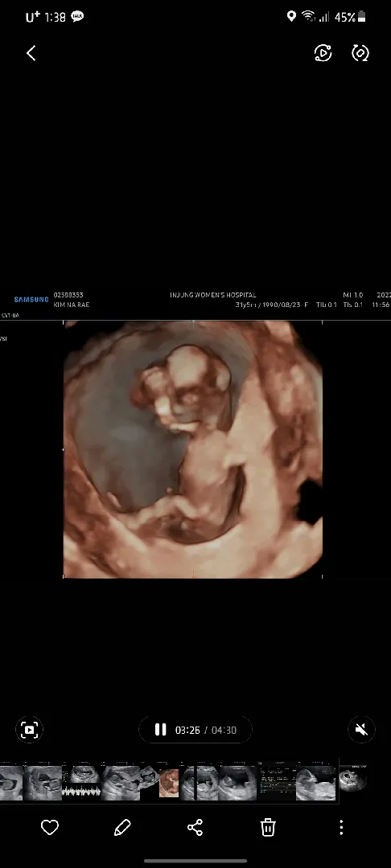Open the KakaoTalk notification in status bar

[x=77, y=17]
